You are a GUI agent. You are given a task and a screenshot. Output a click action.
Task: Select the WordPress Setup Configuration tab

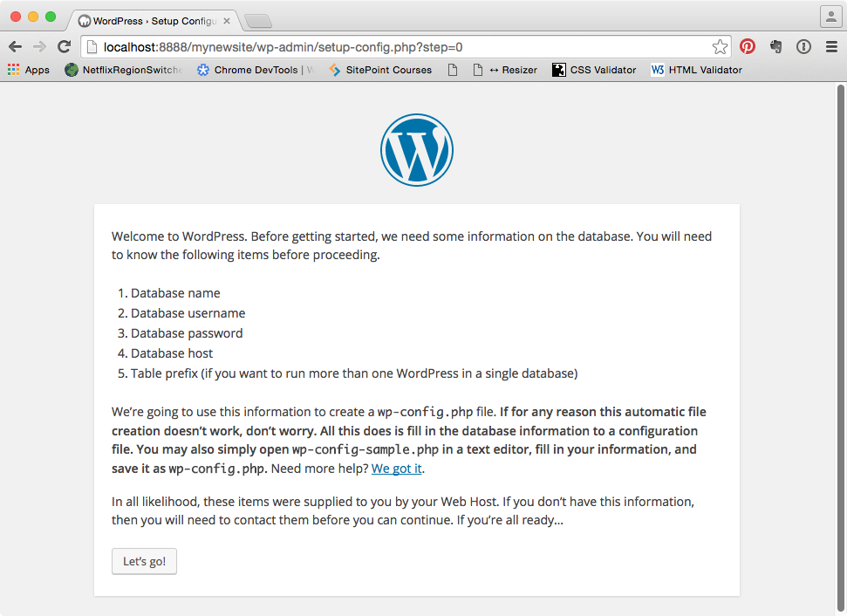click(x=154, y=21)
